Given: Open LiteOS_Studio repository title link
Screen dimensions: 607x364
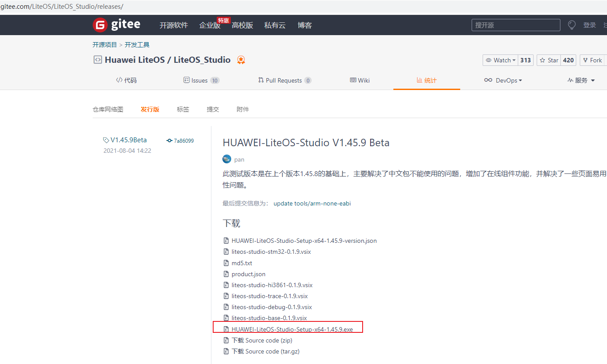Looking at the screenshot, I should coord(202,60).
